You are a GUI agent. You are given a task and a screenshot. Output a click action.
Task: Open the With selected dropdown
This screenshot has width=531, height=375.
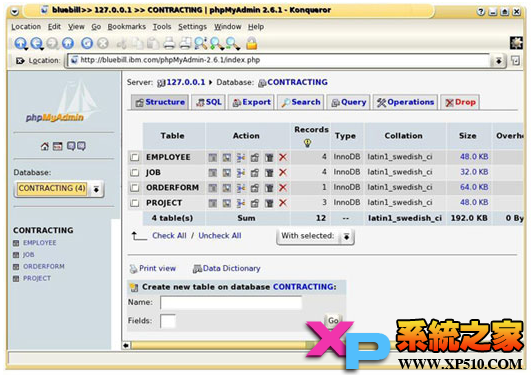coord(315,236)
